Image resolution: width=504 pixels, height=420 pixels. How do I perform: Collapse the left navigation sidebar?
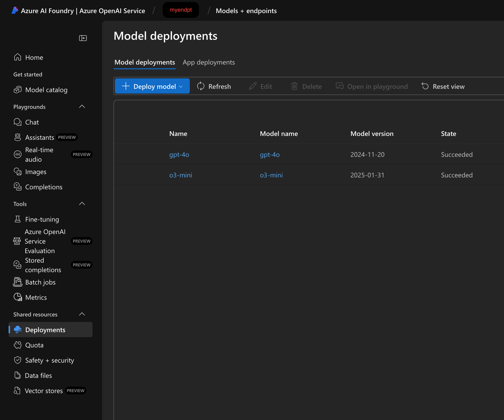[82, 38]
